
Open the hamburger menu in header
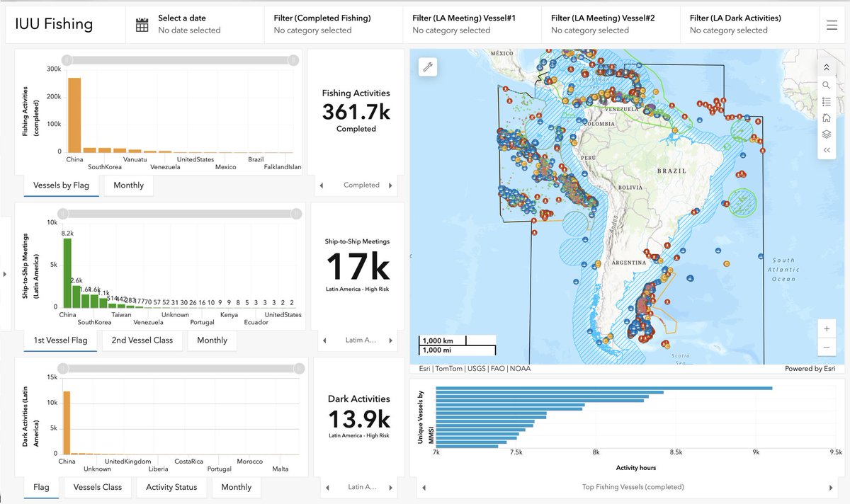[832, 24]
